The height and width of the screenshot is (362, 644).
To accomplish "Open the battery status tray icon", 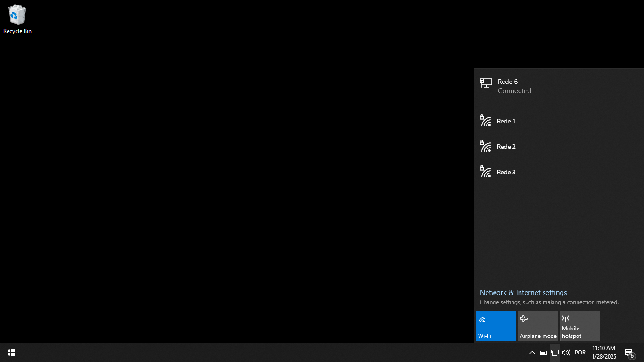I will [x=544, y=353].
